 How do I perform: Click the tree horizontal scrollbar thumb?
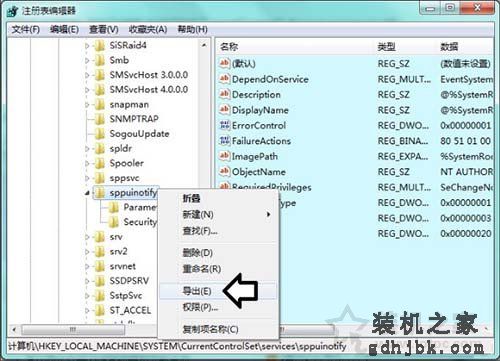tap(73, 330)
